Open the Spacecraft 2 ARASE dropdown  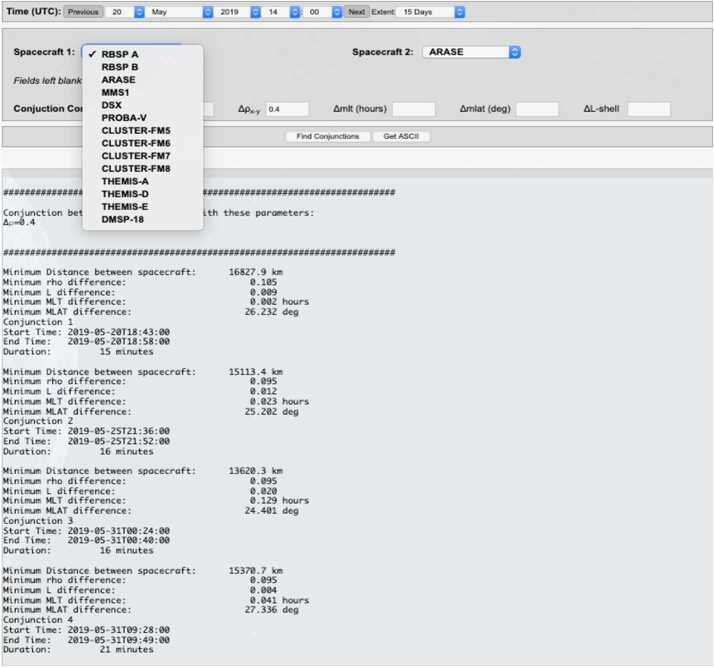pyautogui.click(x=471, y=52)
